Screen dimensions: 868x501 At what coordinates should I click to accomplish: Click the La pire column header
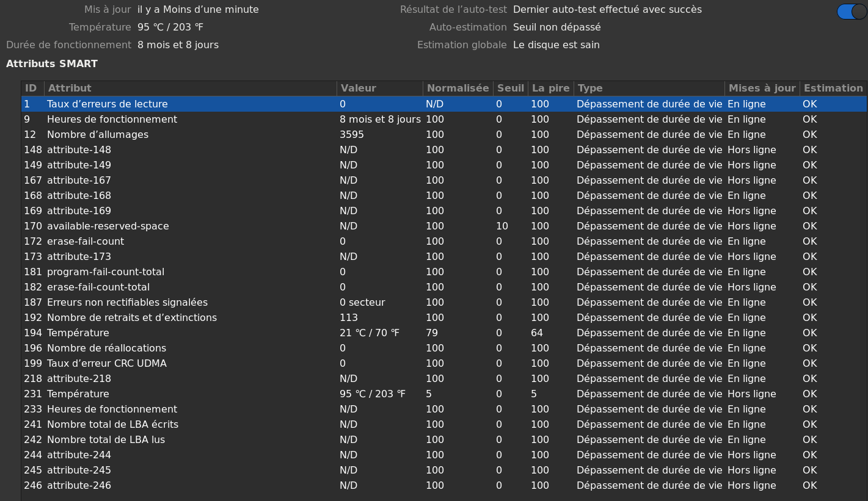[x=550, y=88]
